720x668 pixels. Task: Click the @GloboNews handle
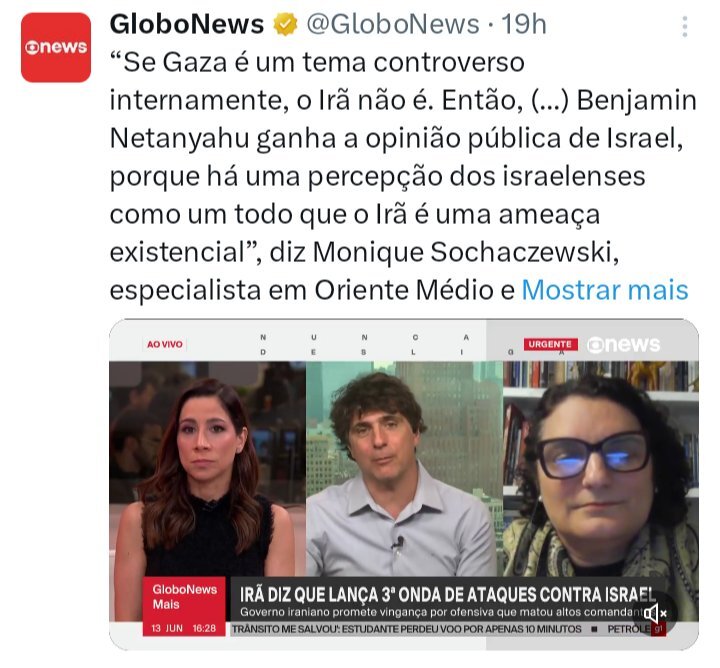(x=393, y=24)
